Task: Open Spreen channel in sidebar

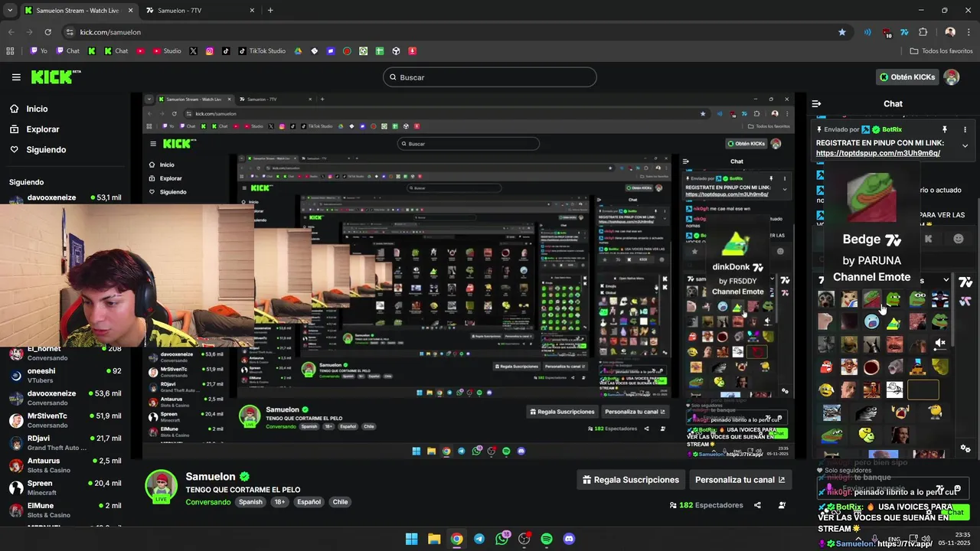Action: click(x=65, y=487)
